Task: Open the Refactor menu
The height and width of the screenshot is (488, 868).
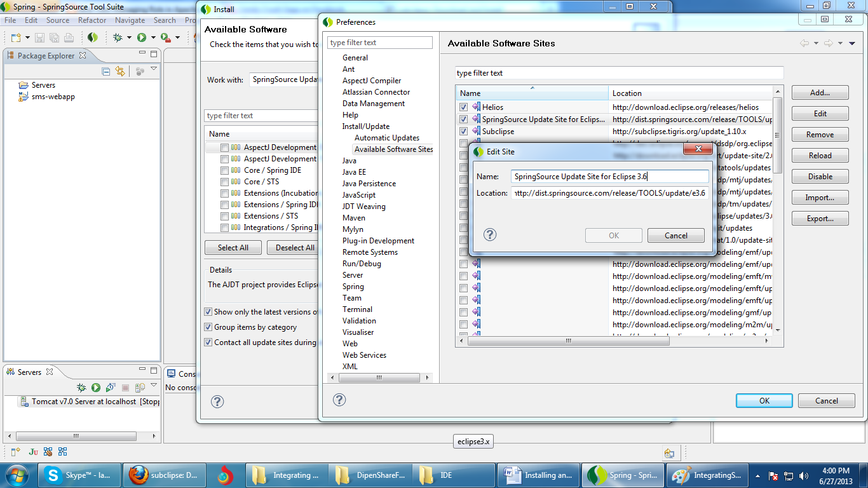Action: 92,20
